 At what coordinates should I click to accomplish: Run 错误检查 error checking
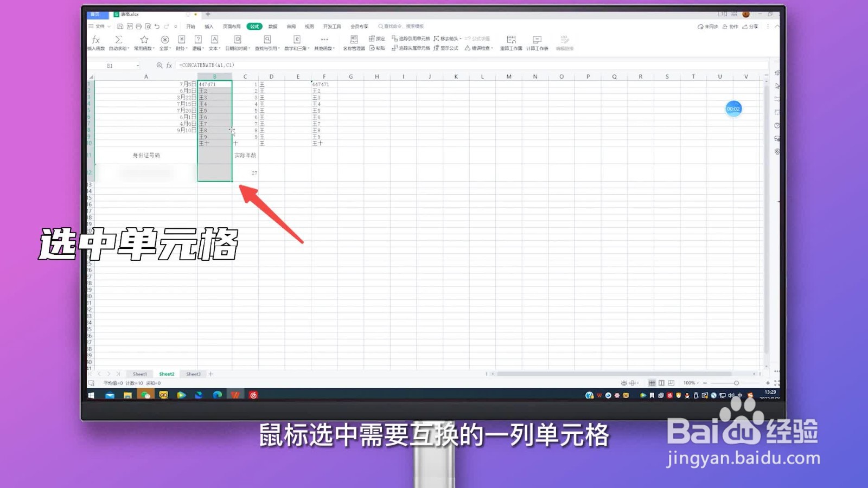477,48
